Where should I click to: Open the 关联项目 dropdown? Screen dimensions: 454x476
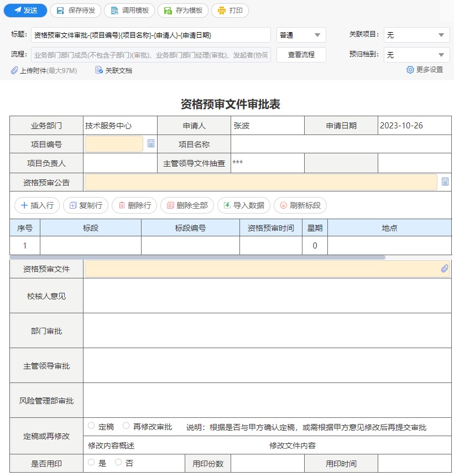(x=417, y=35)
